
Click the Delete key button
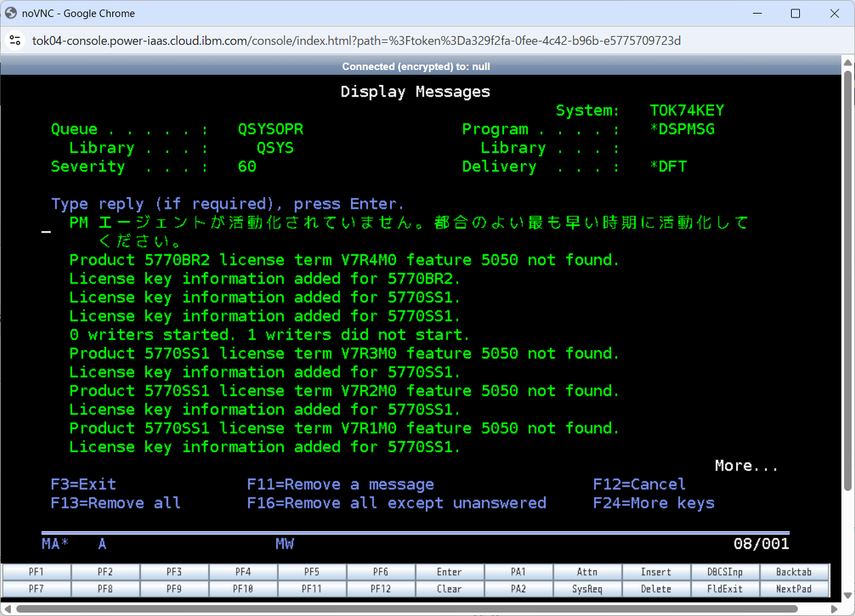point(656,589)
